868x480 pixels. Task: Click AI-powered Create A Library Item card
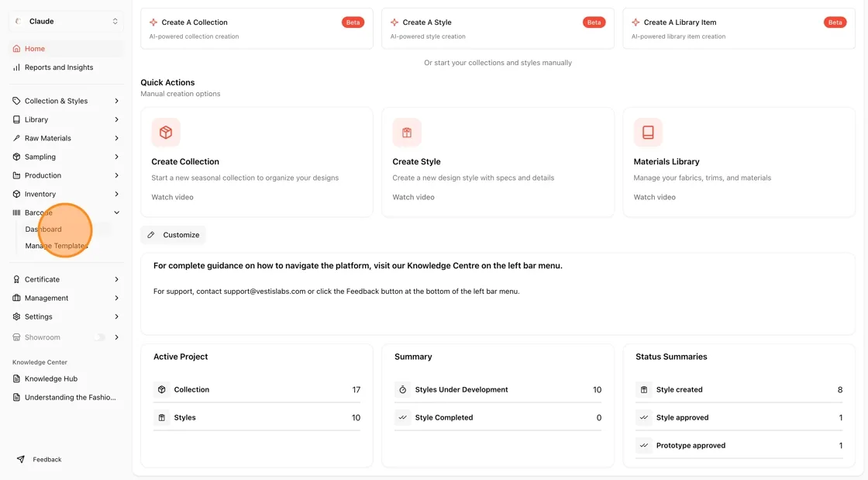tap(739, 28)
